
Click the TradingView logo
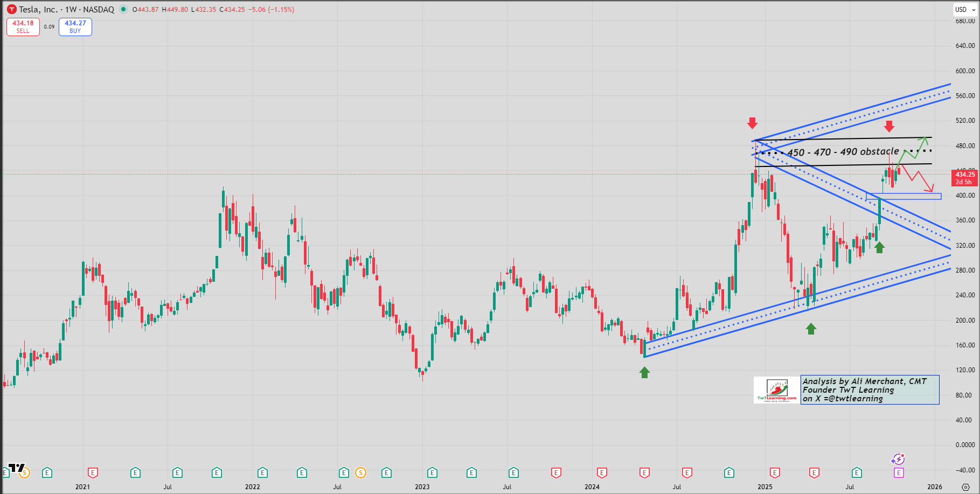click(17, 468)
